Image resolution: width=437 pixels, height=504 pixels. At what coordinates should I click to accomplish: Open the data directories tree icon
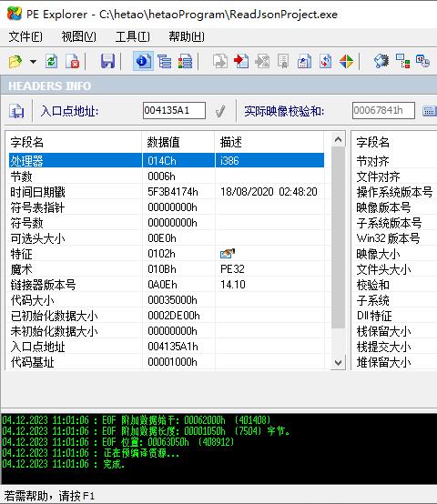(x=164, y=61)
